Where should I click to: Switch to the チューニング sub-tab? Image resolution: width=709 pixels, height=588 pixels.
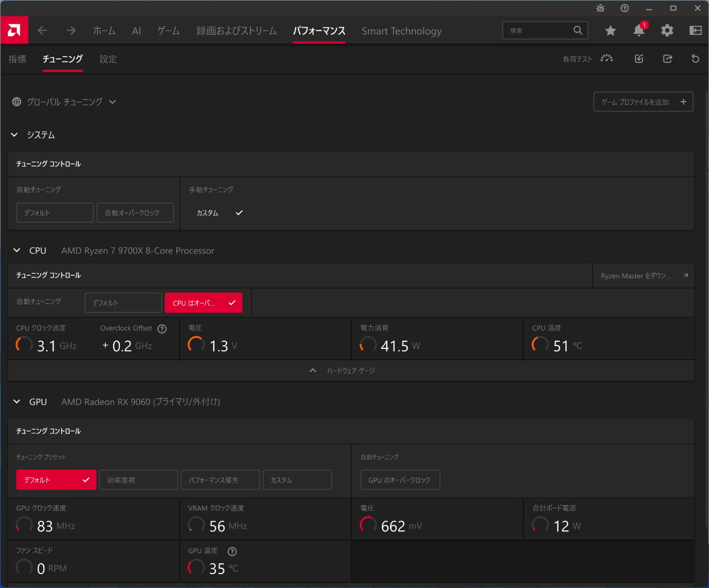pos(63,59)
